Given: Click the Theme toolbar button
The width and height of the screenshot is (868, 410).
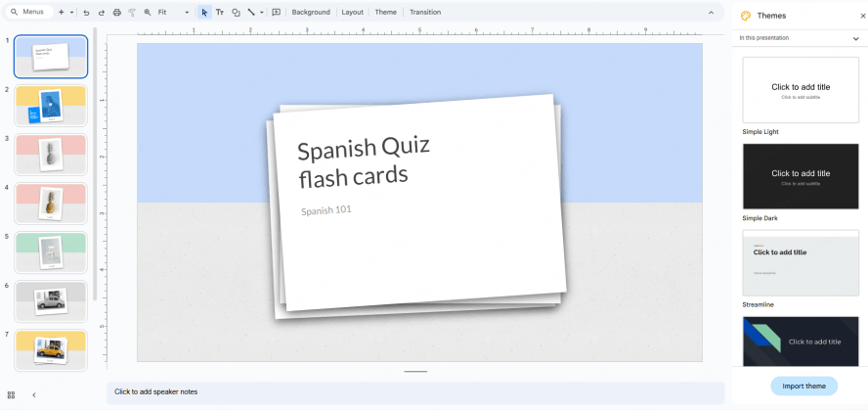Looking at the screenshot, I should tap(385, 12).
